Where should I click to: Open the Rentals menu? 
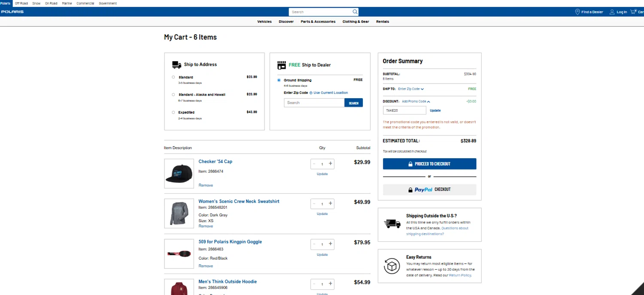point(383,21)
